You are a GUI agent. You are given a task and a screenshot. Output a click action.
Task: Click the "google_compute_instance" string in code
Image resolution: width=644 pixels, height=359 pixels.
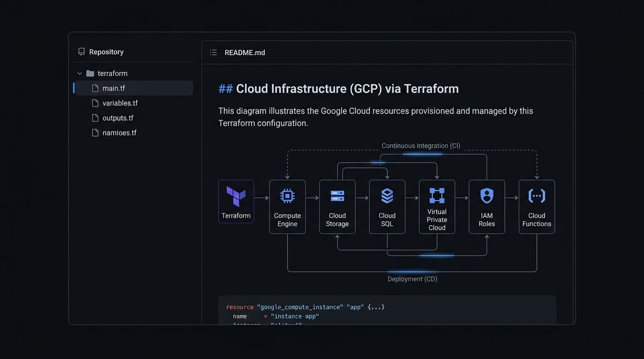pyautogui.click(x=300, y=307)
